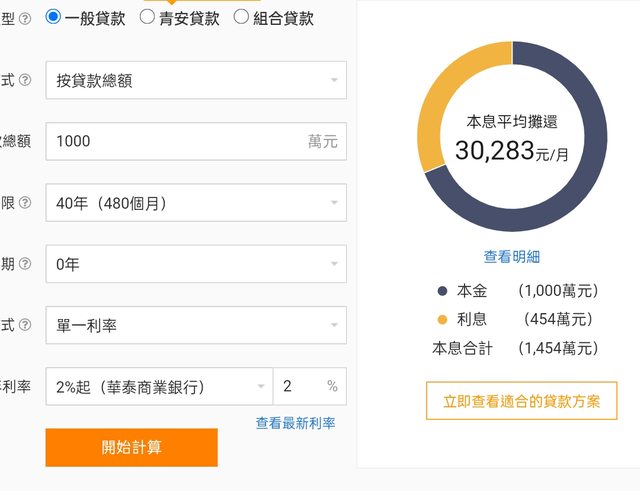640x491 pixels.
Task: Click the yellow 利息 legend dot
Action: click(x=442, y=320)
